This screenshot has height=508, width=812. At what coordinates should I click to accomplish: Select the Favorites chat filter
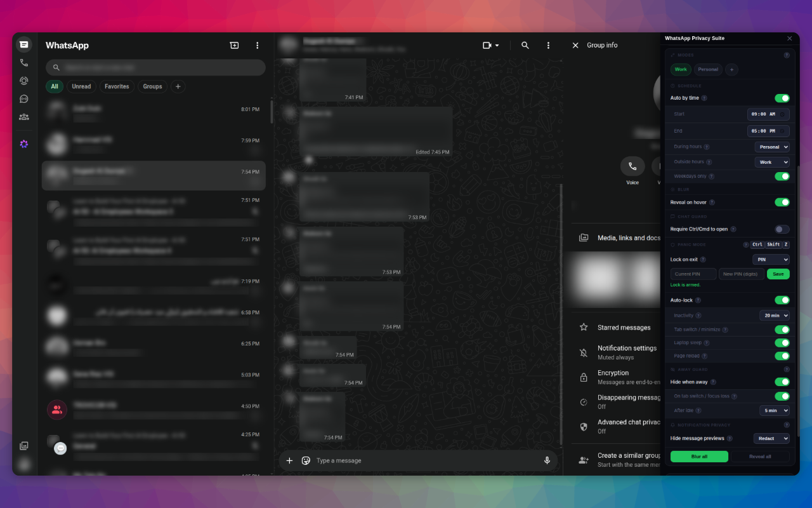coord(117,86)
